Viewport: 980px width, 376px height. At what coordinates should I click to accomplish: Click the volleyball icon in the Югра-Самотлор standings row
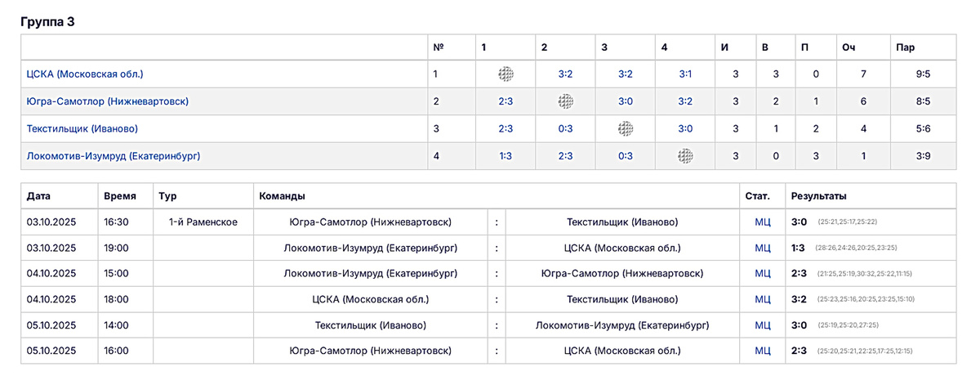point(566,101)
